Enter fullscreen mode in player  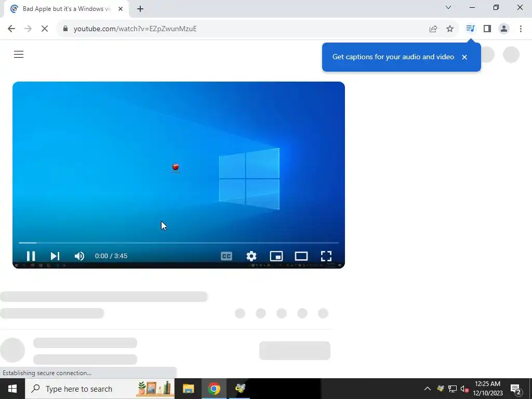[x=326, y=256]
